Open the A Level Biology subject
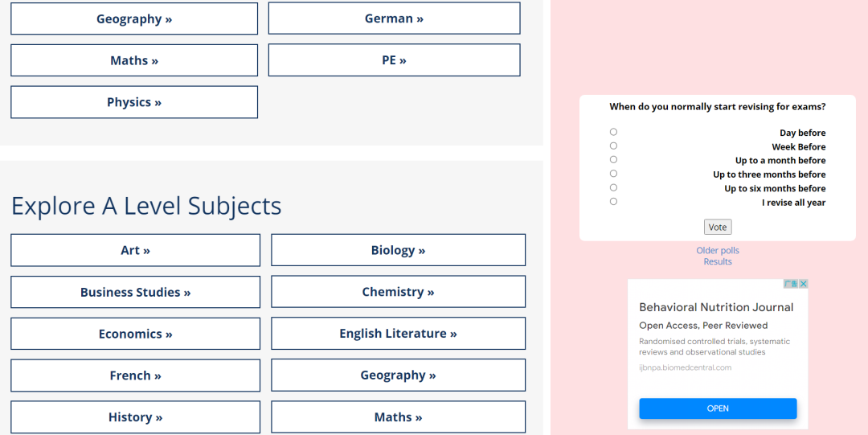Image resolution: width=868 pixels, height=435 pixels. pos(398,250)
